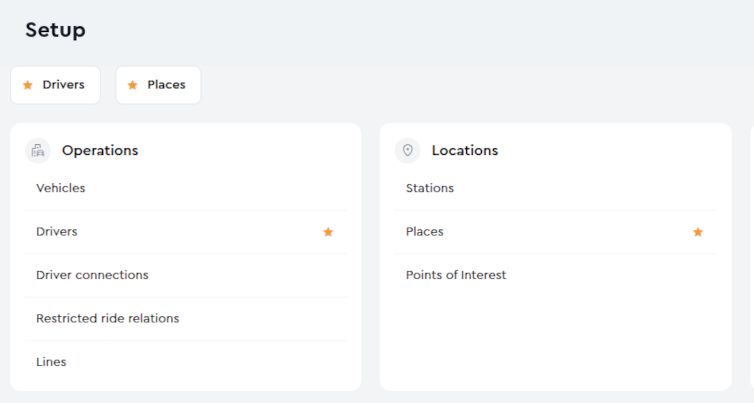
Task: Unfavorite Places via its row star
Action: [x=698, y=232]
